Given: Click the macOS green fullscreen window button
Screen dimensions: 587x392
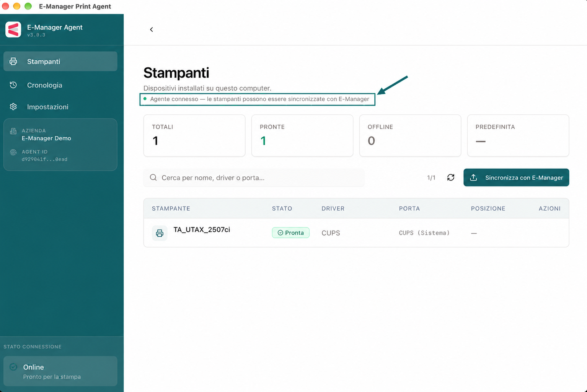Looking at the screenshot, I should 28,6.
